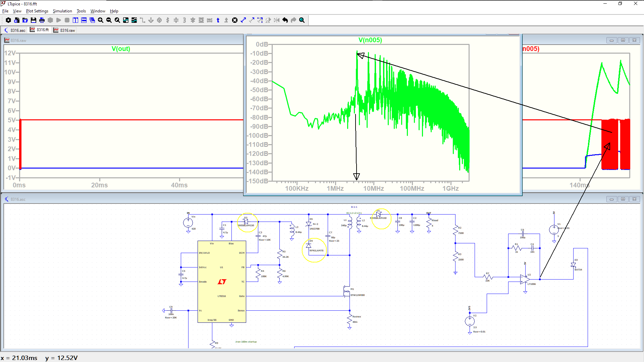Click the Run simulation play icon
The image size is (644, 362).
59,20
